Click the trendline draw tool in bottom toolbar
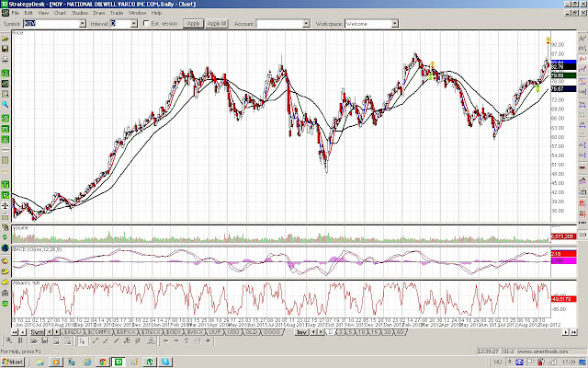588x368 pixels. [x=96, y=340]
